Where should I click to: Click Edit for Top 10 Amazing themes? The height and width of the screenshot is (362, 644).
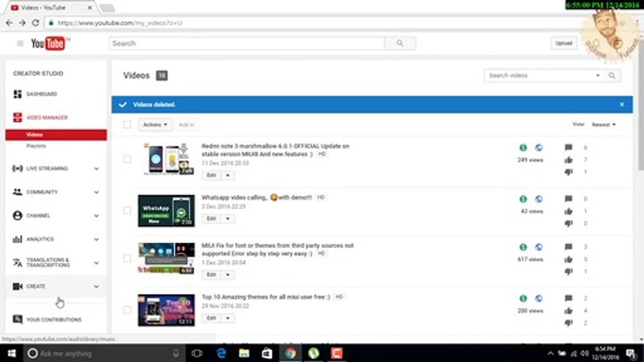point(212,318)
